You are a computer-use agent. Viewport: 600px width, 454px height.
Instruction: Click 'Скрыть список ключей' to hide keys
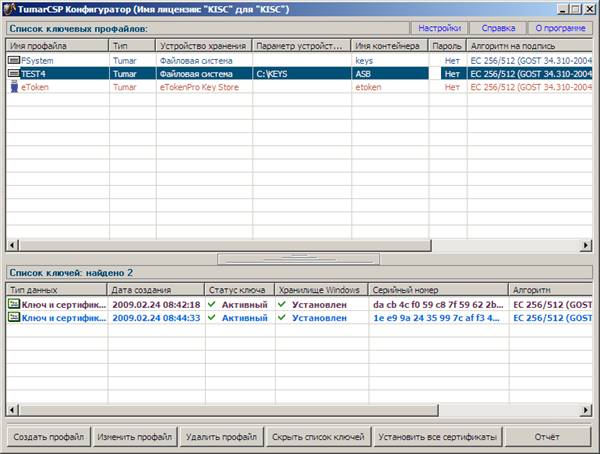317,437
